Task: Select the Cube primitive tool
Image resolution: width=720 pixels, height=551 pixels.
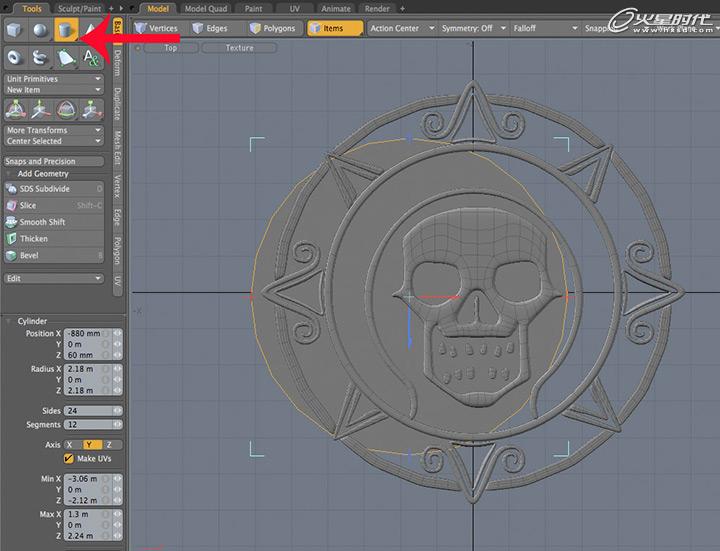Action: pos(15,32)
